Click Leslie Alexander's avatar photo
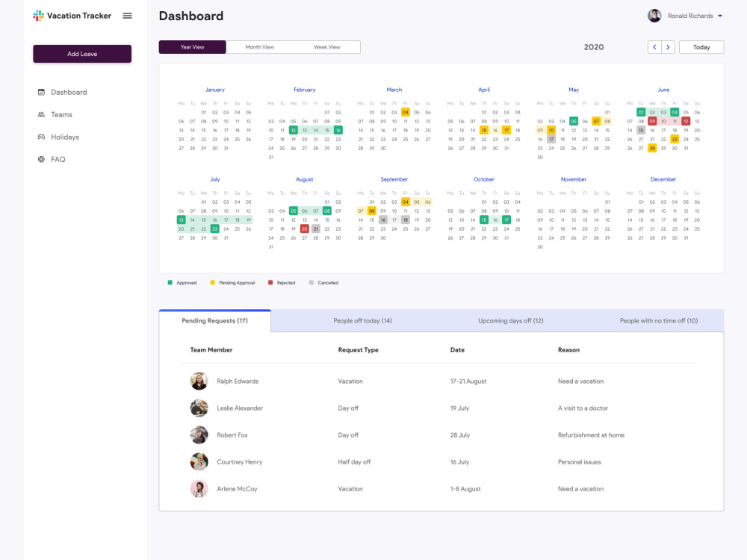Viewport: 747px width, 560px height. click(x=199, y=408)
